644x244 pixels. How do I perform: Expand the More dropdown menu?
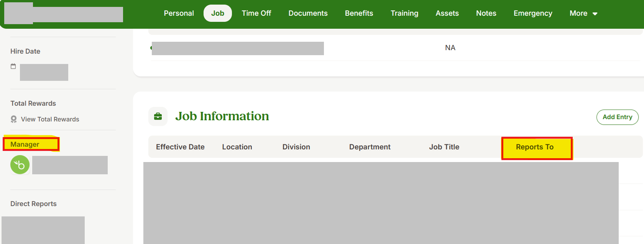(x=583, y=13)
